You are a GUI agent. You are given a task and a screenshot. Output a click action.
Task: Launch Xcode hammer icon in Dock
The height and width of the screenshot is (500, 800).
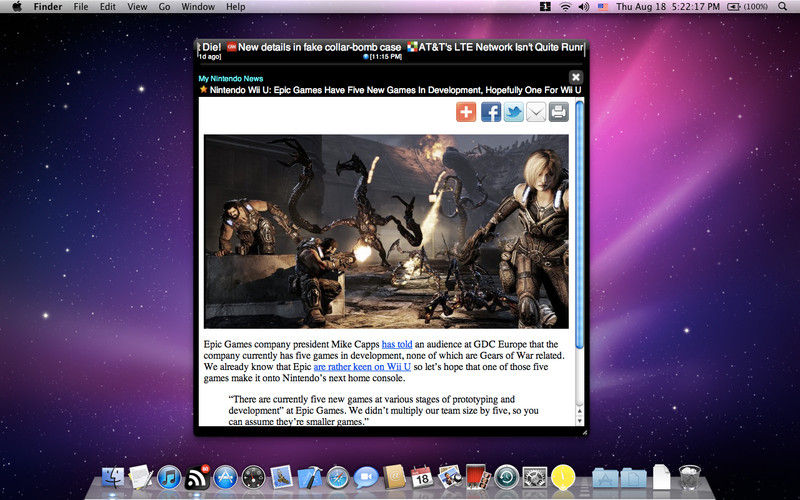(310, 478)
